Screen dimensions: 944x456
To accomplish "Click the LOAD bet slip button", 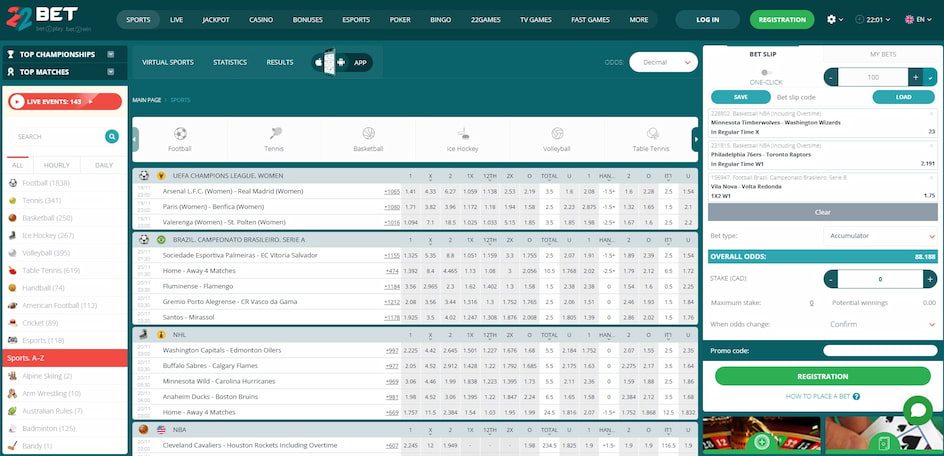I will coord(903,97).
